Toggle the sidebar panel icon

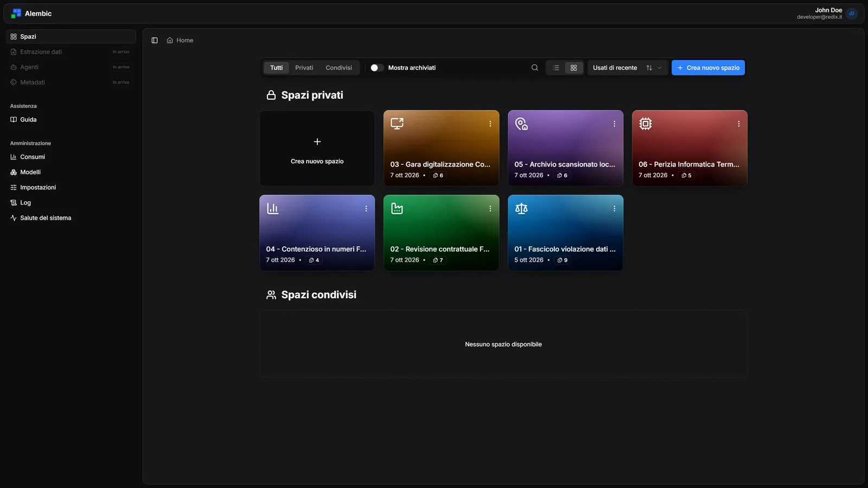pos(155,40)
